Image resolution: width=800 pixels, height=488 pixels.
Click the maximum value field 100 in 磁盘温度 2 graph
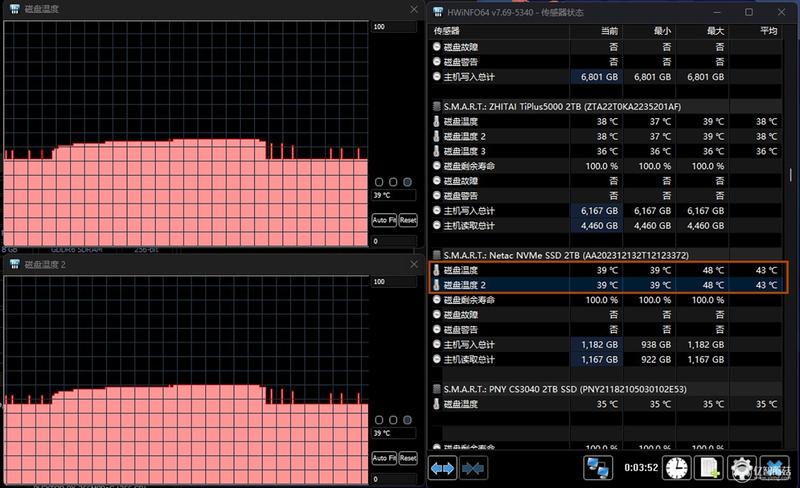pyautogui.click(x=394, y=282)
